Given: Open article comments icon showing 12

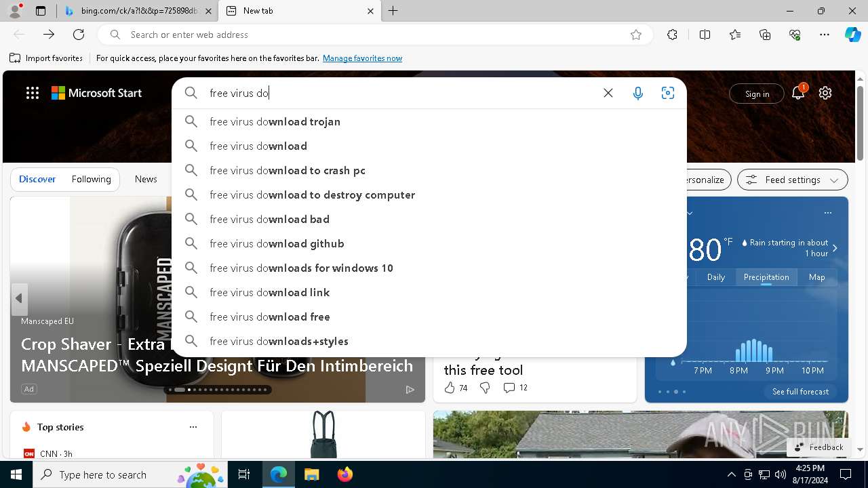Looking at the screenshot, I should click(515, 388).
